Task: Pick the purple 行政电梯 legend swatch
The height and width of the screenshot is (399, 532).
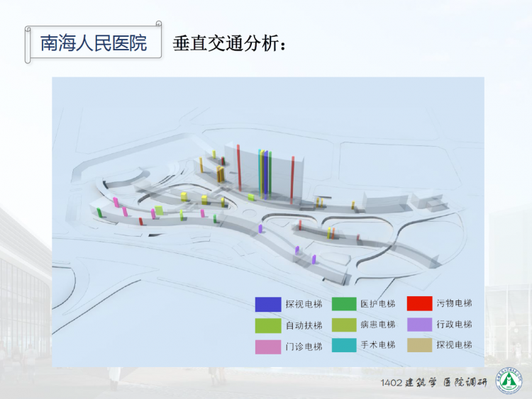Action: [420, 325]
